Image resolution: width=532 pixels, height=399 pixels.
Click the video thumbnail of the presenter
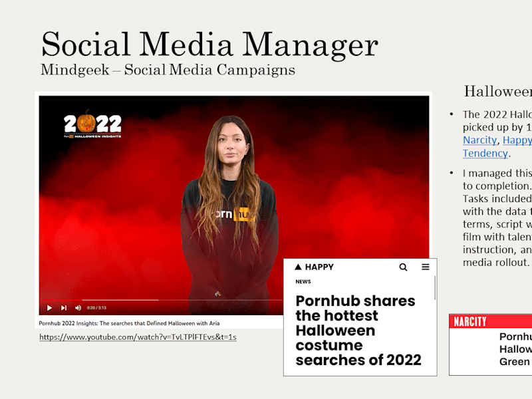234,205
